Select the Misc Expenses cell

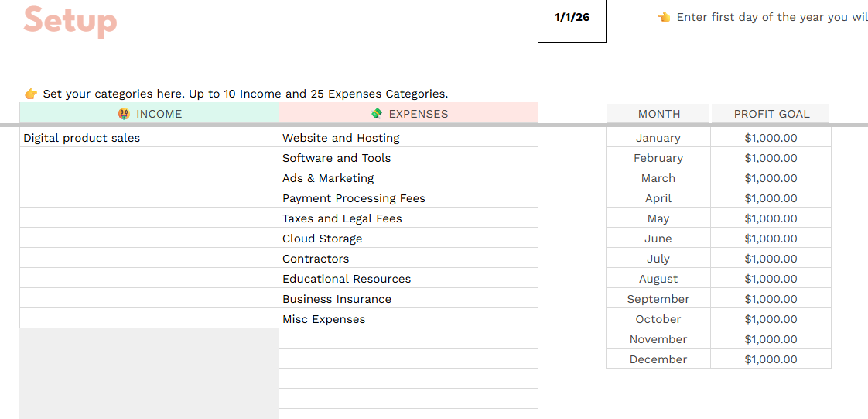pyautogui.click(x=408, y=318)
